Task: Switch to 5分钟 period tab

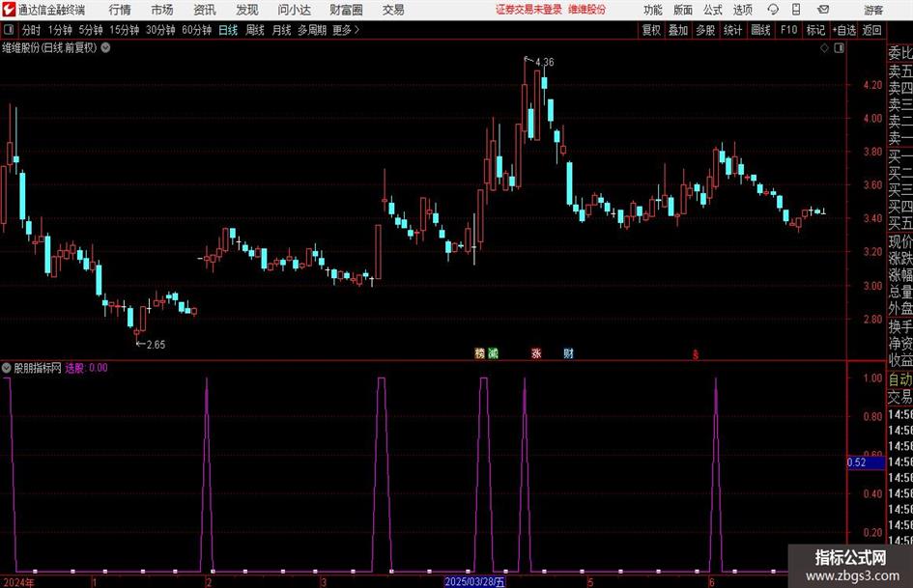Action: 91,30
